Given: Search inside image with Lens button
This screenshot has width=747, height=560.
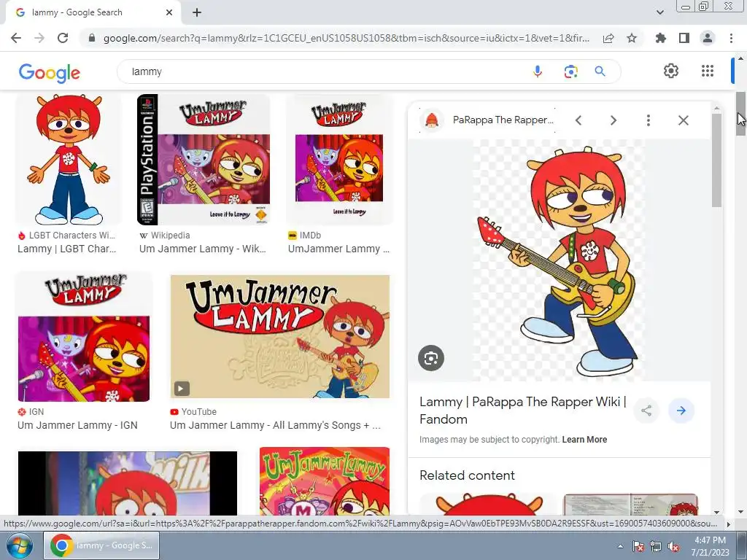Looking at the screenshot, I should (431, 358).
